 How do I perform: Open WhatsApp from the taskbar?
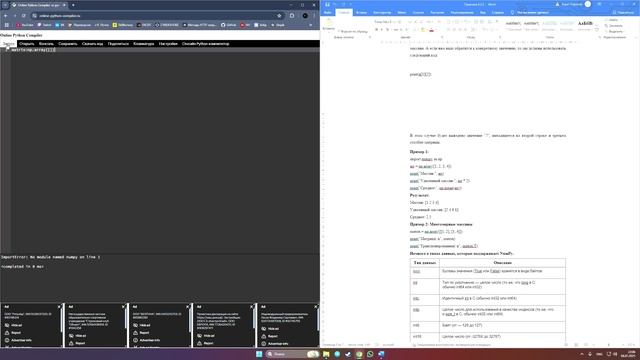[370, 354]
